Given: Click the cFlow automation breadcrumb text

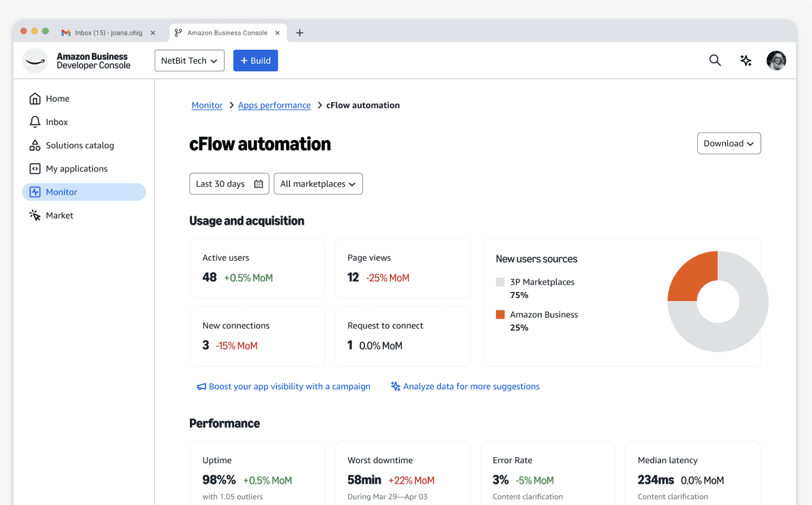Looking at the screenshot, I should click(363, 105).
